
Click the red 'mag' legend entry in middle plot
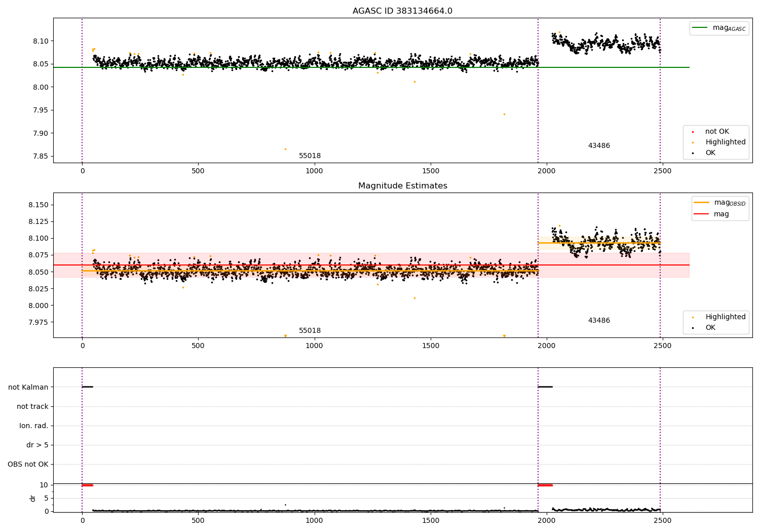(711, 214)
